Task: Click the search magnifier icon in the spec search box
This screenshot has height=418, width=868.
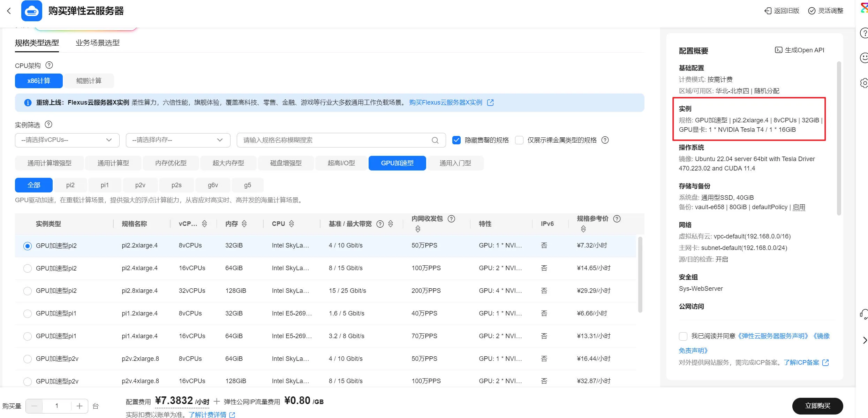Action: pyautogui.click(x=435, y=140)
